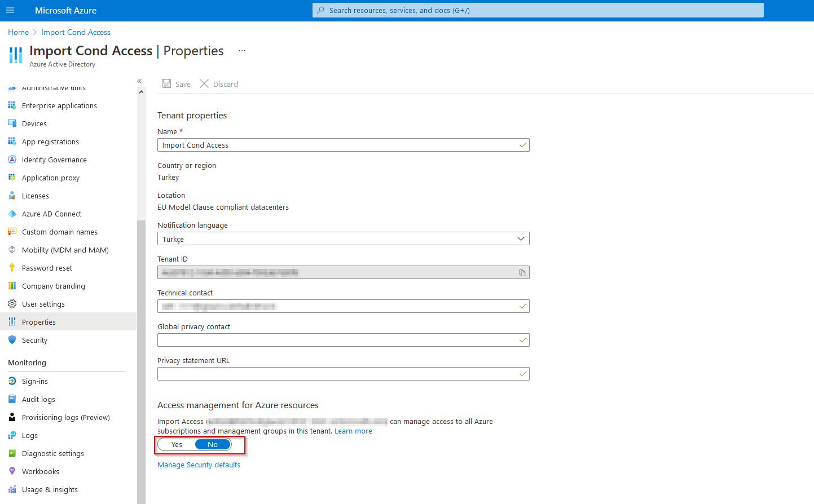The height and width of the screenshot is (504, 814).
Task: Click the Mobility (MDM and MAM) icon
Action: [12, 250]
